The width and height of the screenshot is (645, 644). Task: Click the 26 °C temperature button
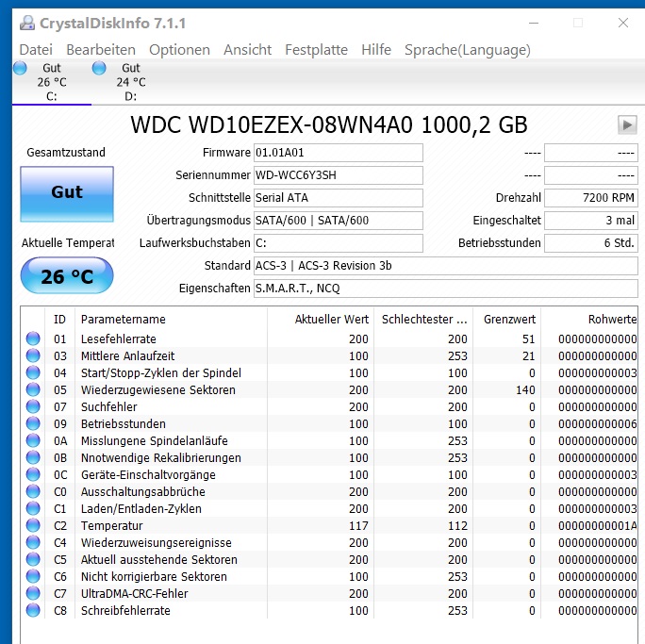pos(67,275)
